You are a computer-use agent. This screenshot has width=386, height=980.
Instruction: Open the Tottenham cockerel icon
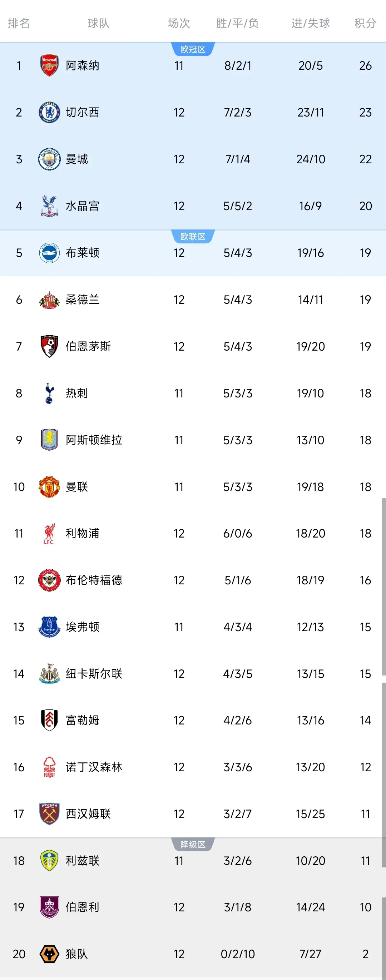pyautogui.click(x=49, y=393)
